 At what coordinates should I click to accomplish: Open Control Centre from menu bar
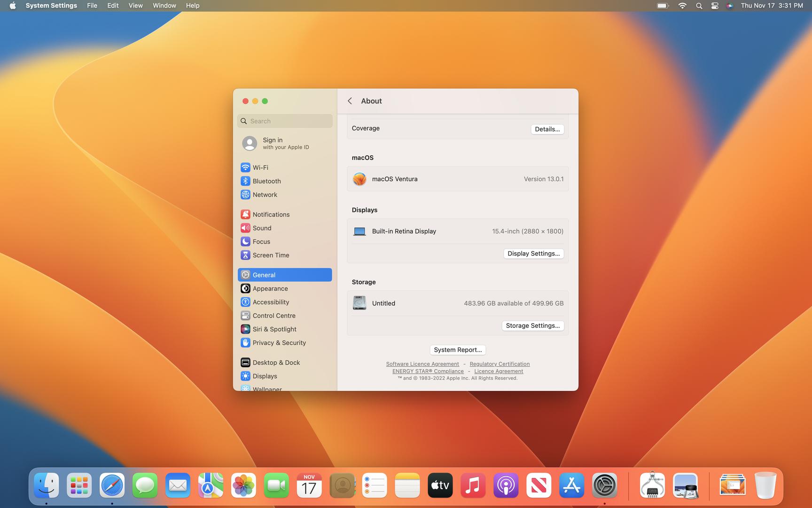click(x=715, y=6)
